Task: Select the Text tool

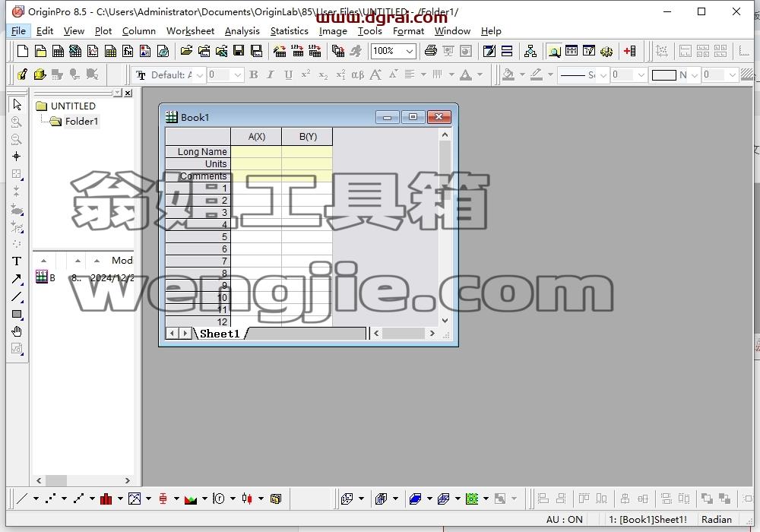Action: [x=17, y=261]
